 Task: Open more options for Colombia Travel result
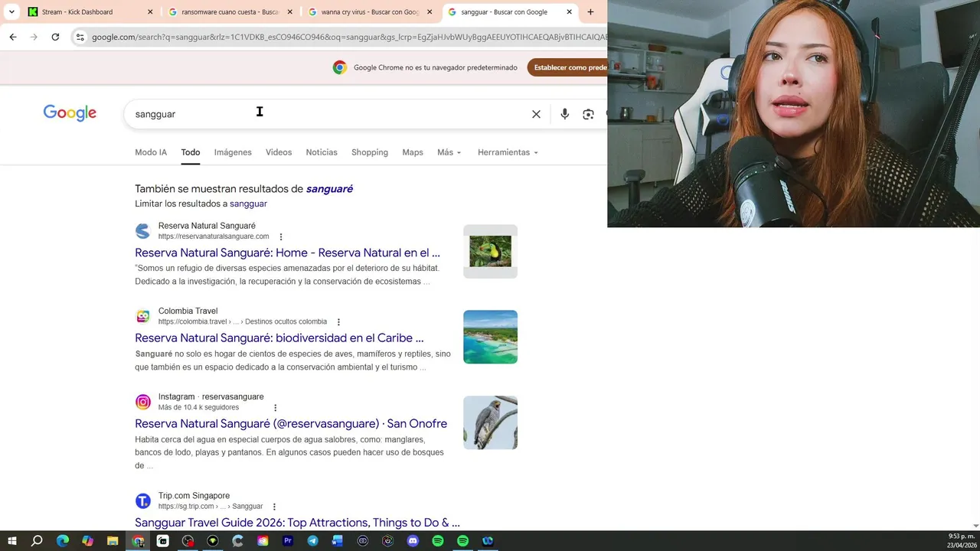click(x=338, y=322)
